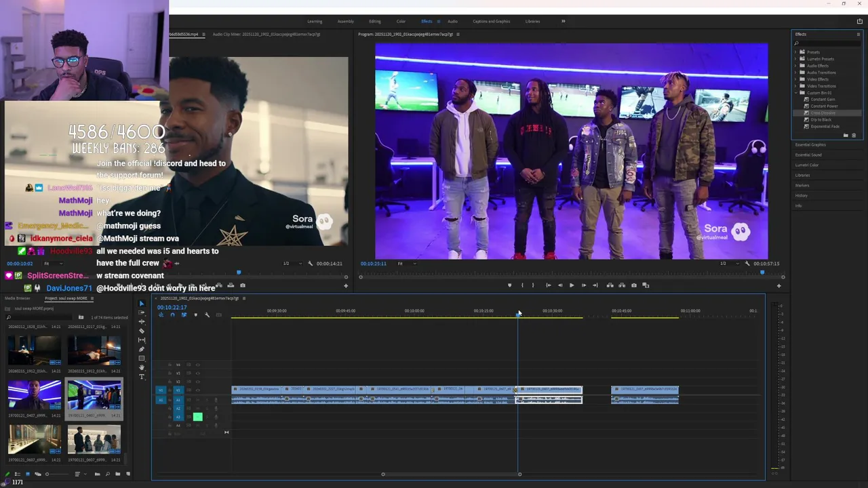Step forward one frame in Program monitor
Image resolution: width=868 pixels, height=488 pixels.
tap(584, 285)
